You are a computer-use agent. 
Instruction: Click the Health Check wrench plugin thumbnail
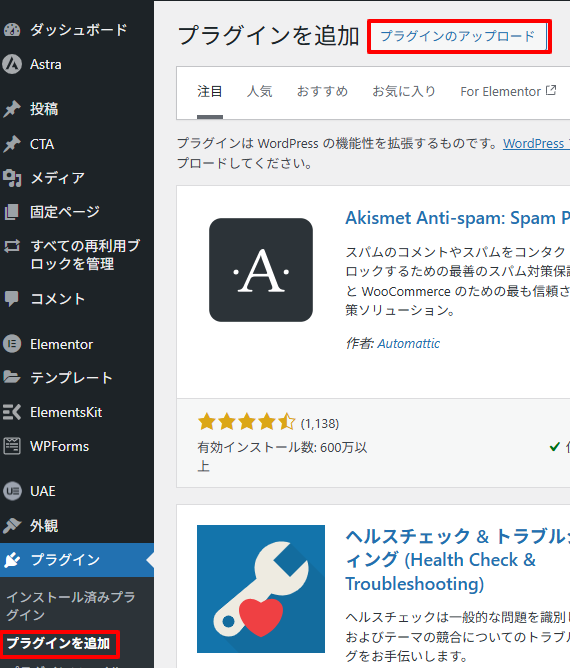(261, 589)
